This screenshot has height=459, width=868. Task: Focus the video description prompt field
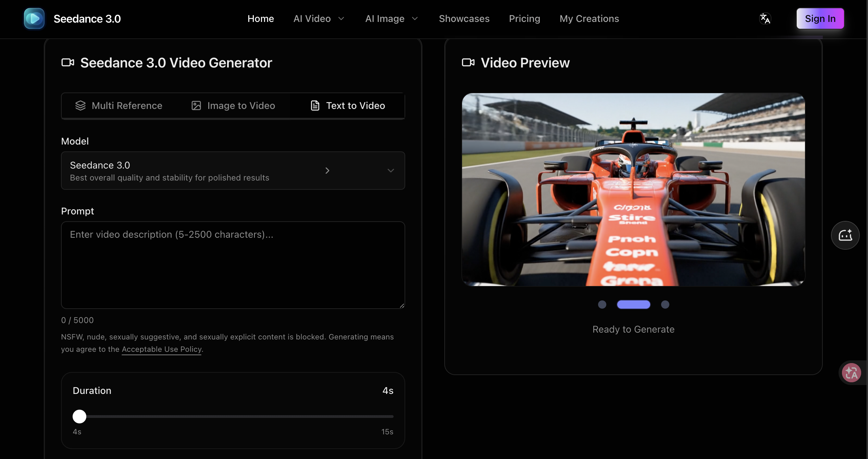point(233,265)
